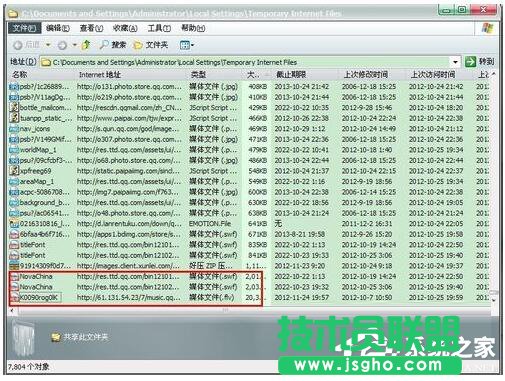Expand the Forward history dropdown arrow

(75, 45)
